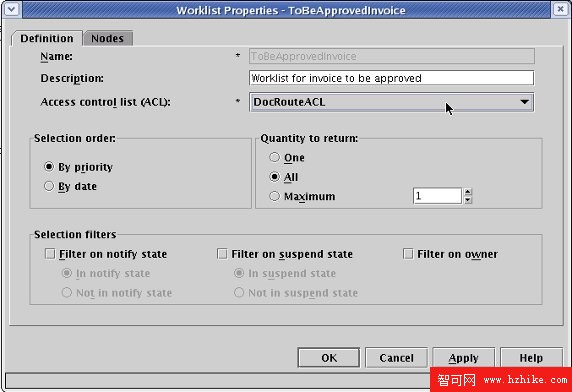Select In suspend state option
The image size is (572, 392).
coord(239,273)
